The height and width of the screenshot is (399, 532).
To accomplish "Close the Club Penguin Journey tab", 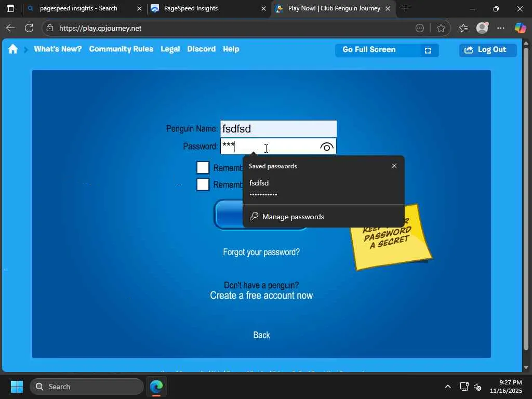I will click(x=388, y=8).
